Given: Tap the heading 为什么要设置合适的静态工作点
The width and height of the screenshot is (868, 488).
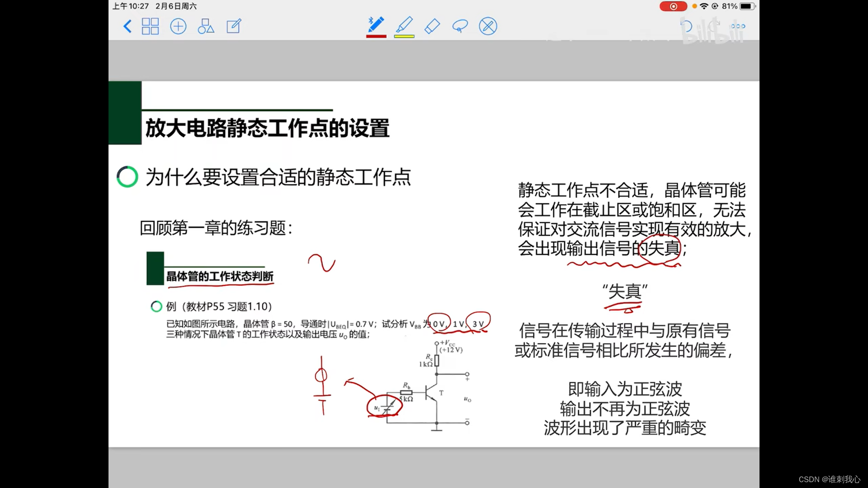Looking at the screenshot, I should coord(278,177).
